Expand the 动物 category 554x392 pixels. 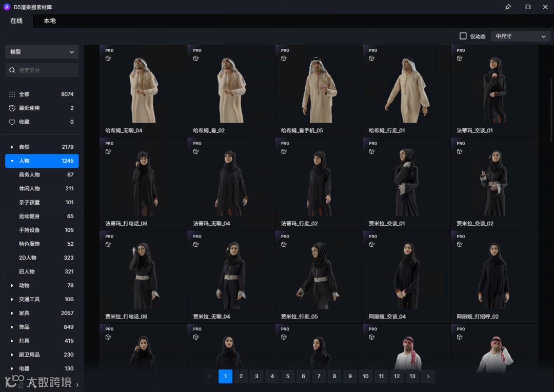point(12,285)
